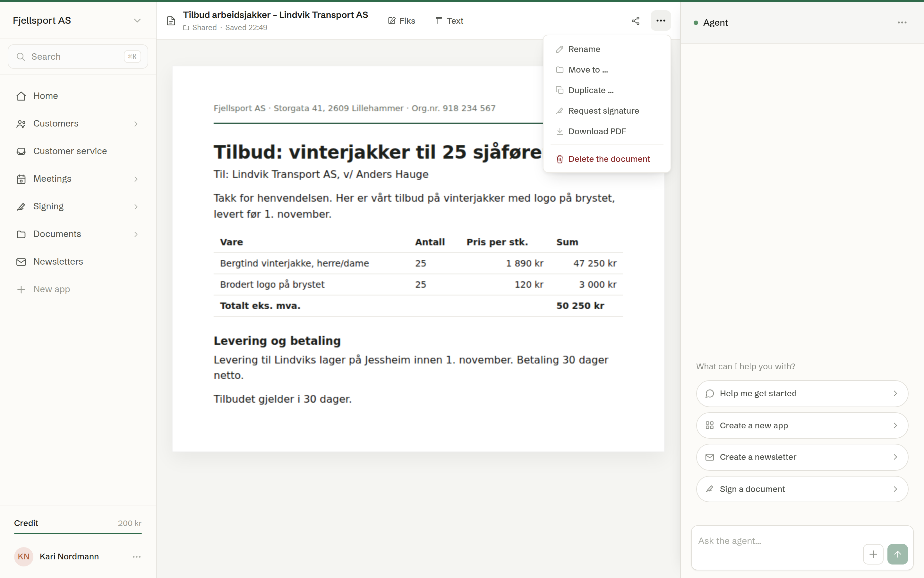The image size is (924, 578).
Task: Expand the Meetings section chevron
Action: 136,179
